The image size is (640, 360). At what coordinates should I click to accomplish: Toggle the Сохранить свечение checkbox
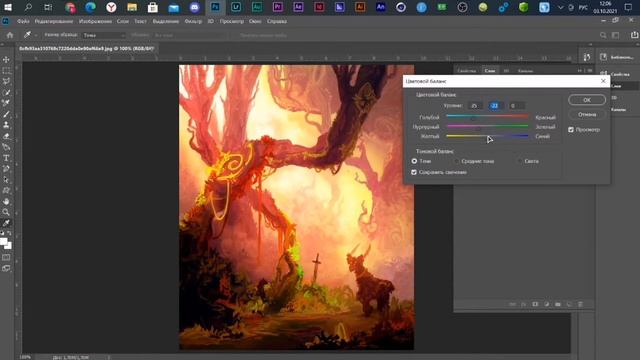[414, 172]
